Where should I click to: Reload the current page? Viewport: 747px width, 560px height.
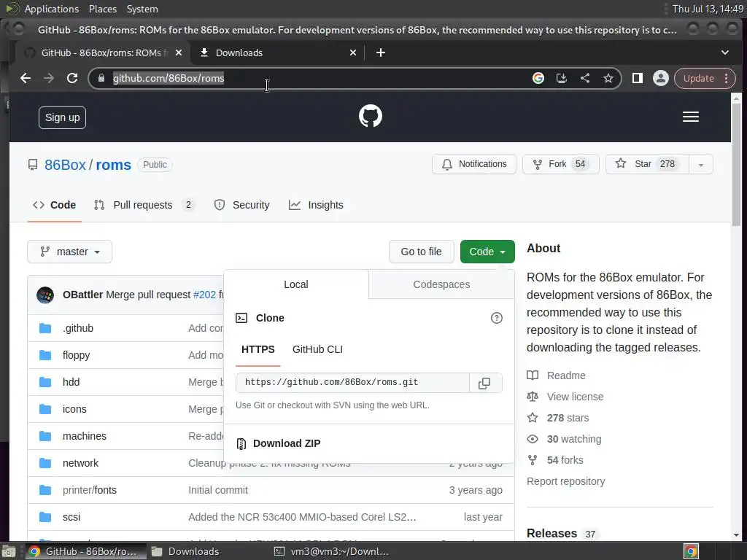pyautogui.click(x=72, y=78)
